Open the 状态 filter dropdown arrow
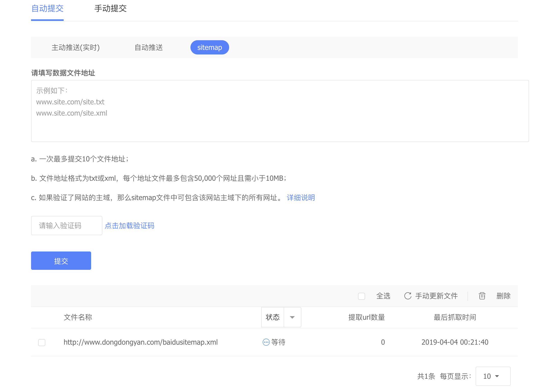 click(x=292, y=317)
